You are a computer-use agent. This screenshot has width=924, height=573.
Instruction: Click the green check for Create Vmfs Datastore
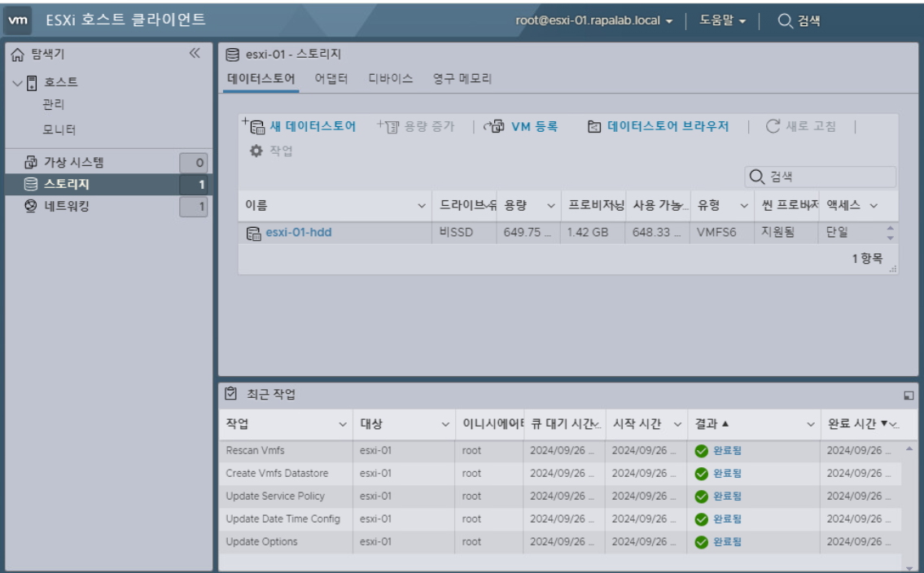coord(701,474)
